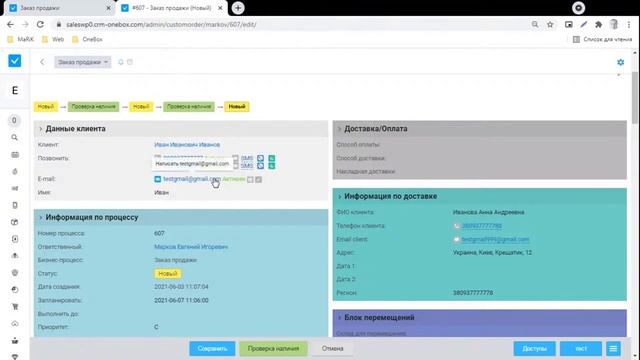Image resolution: width=640 pixels, height=360 pixels.
Task: Click the second row green messenger icon
Action: coord(272,166)
